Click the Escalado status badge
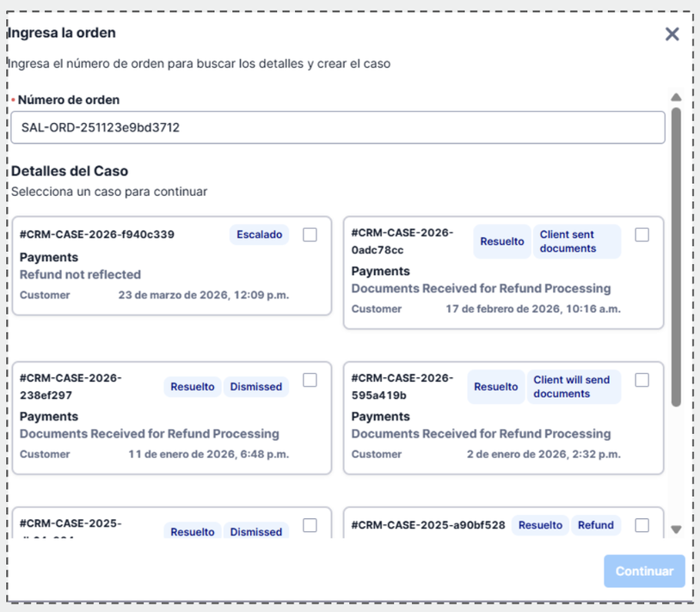700x612 pixels. [x=260, y=235]
